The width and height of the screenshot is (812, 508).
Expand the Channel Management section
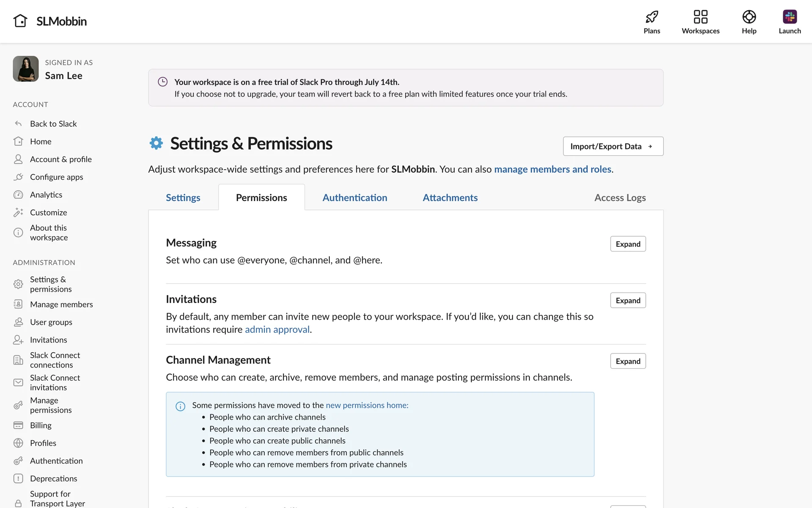628,361
